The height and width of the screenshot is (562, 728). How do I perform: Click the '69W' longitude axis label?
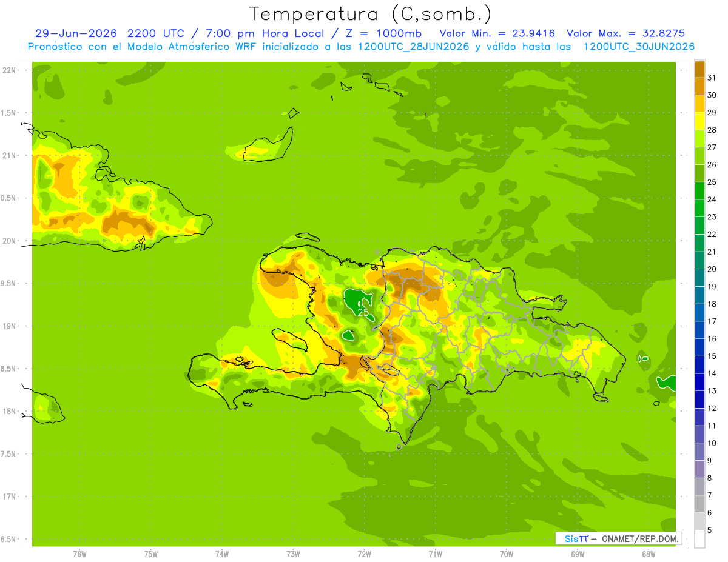578,554
